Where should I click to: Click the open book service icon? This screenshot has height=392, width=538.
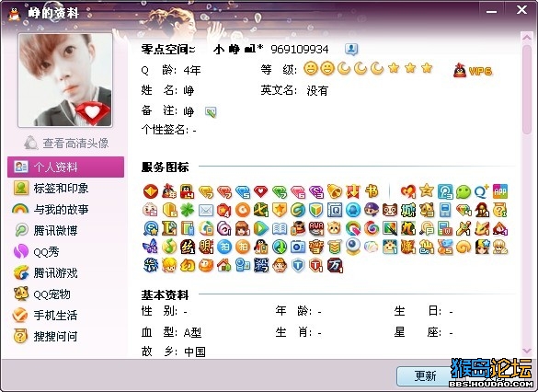[x=280, y=228]
